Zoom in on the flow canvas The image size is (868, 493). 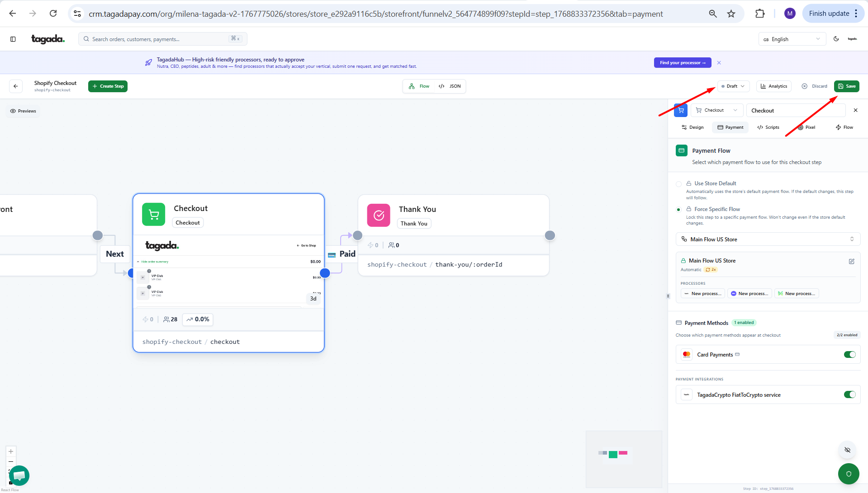pos(11,451)
